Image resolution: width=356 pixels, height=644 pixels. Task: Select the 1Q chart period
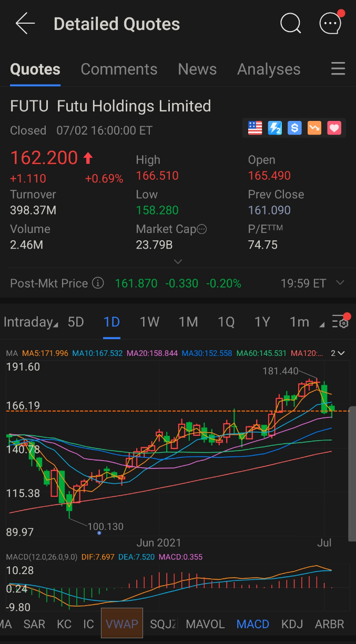pyautogui.click(x=226, y=322)
